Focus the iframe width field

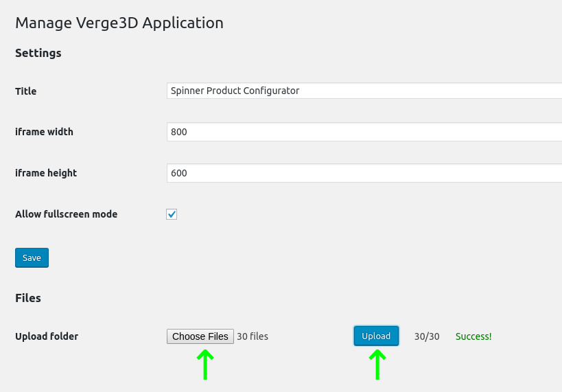[x=364, y=132]
